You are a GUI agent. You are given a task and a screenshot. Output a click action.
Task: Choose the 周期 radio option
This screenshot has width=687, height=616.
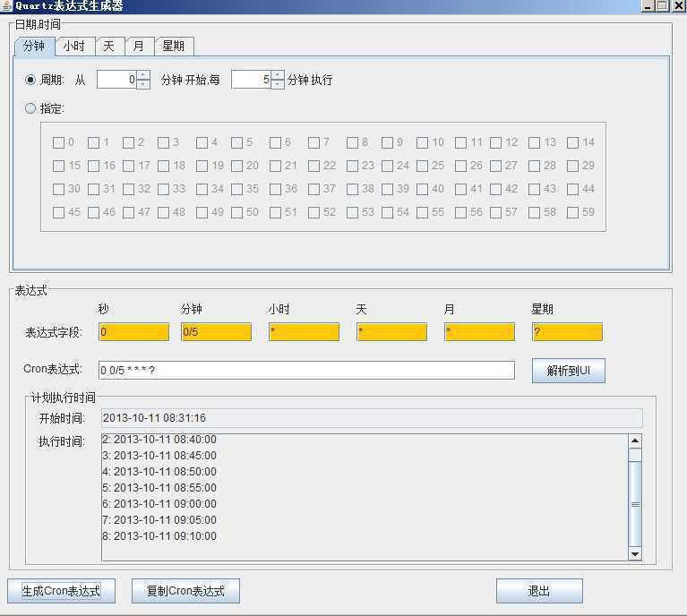coord(30,80)
